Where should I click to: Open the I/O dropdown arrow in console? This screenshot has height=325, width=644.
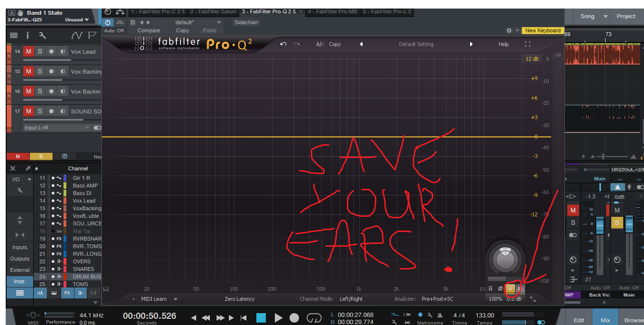29,179
